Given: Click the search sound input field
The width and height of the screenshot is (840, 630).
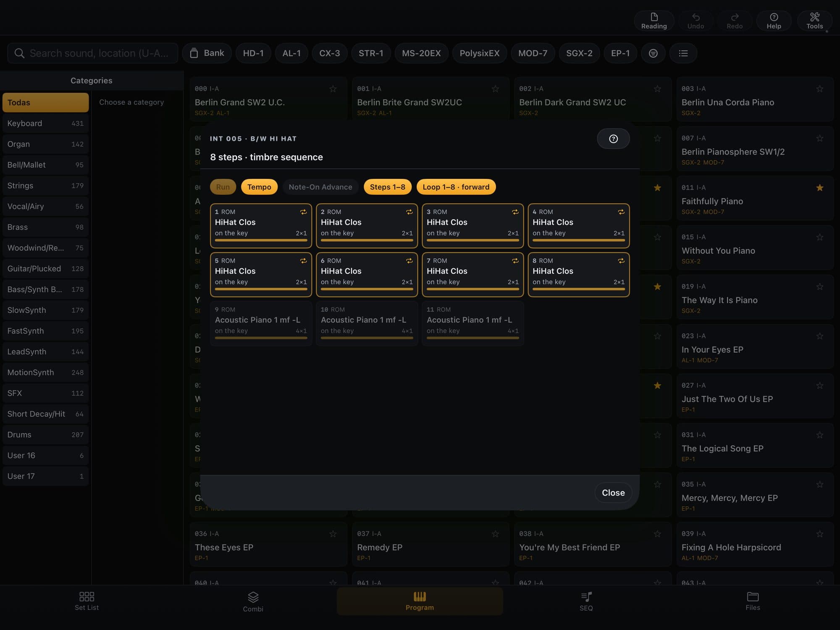Looking at the screenshot, I should 93,53.
